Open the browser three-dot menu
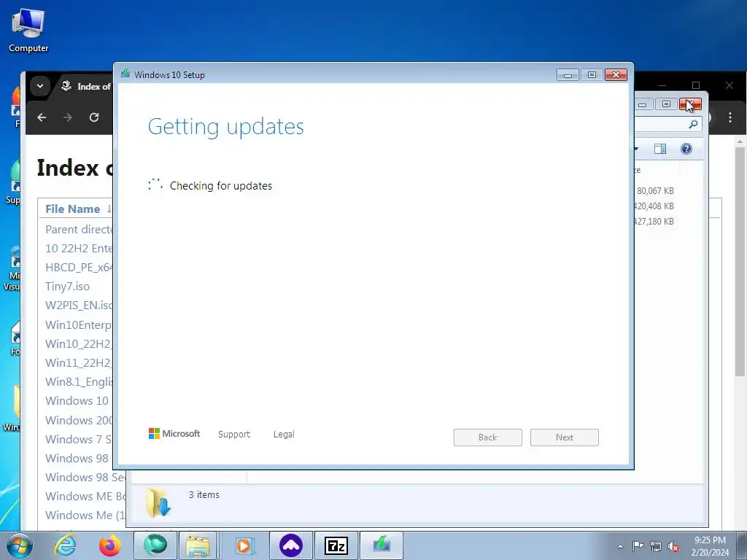Image resolution: width=747 pixels, height=560 pixels. tap(730, 117)
